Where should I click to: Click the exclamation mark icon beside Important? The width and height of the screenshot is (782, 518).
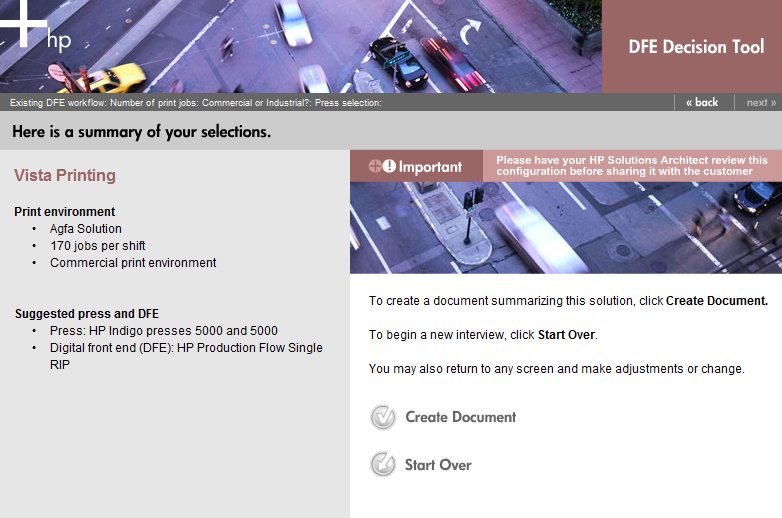point(389,167)
